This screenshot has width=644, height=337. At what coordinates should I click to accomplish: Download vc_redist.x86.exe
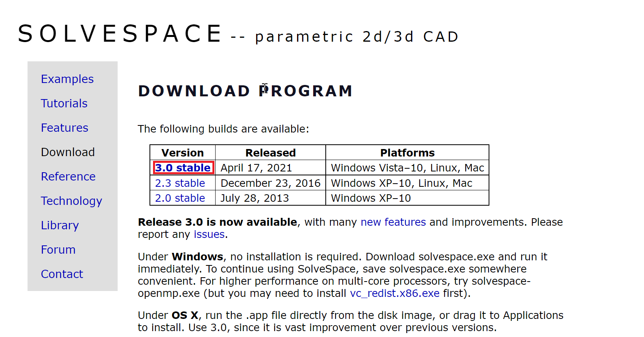coord(395,293)
